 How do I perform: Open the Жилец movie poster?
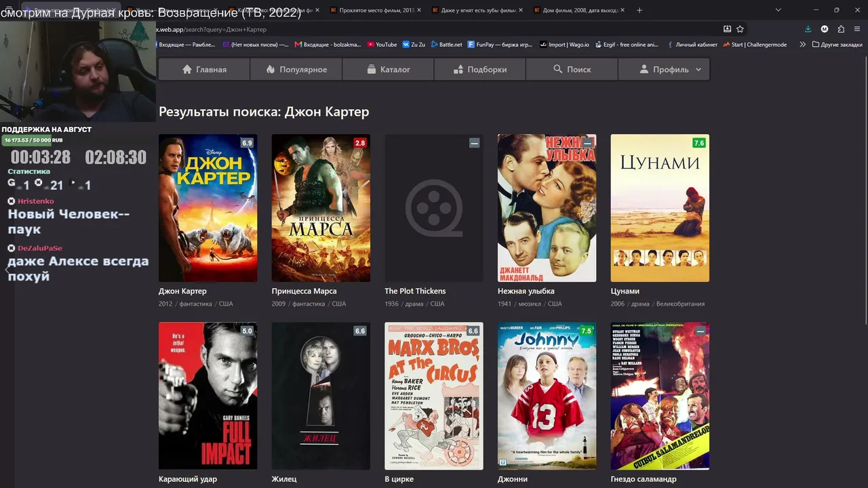click(321, 396)
